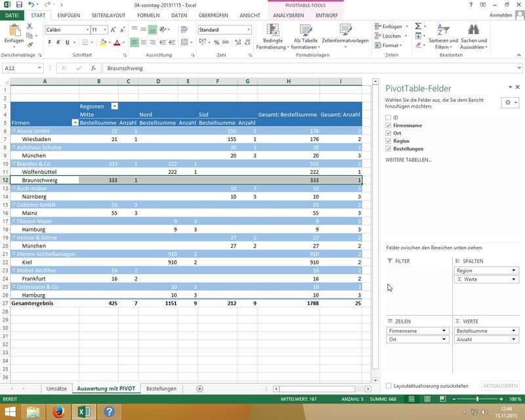The image size is (525, 420).
Task: Click the Einfügen clipboard paste icon
Action: pyautogui.click(x=13, y=30)
